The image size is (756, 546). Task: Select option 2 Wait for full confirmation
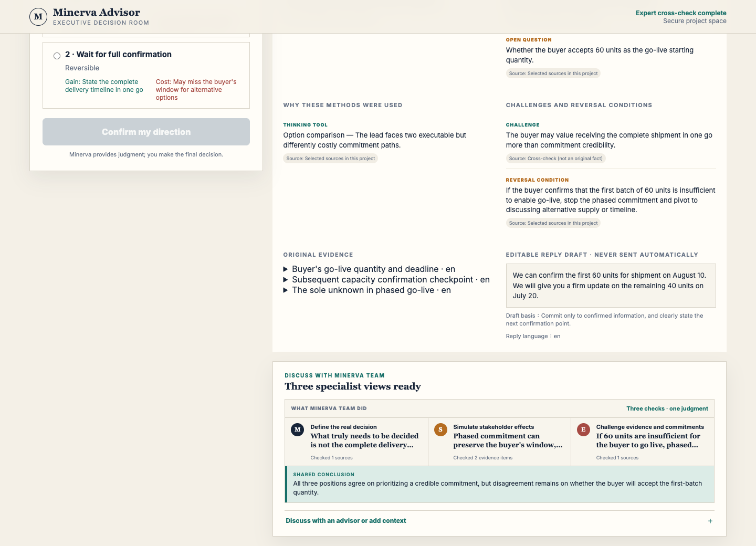(57, 56)
